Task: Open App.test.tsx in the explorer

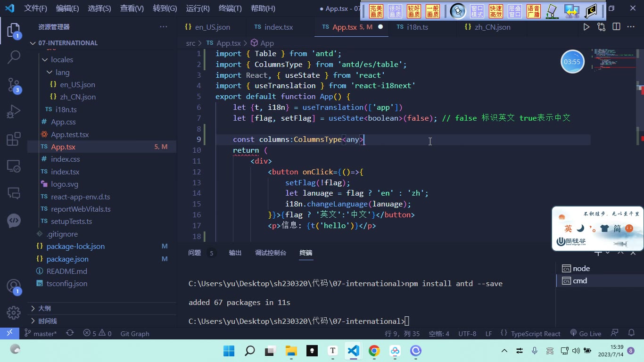Action: coord(70,134)
